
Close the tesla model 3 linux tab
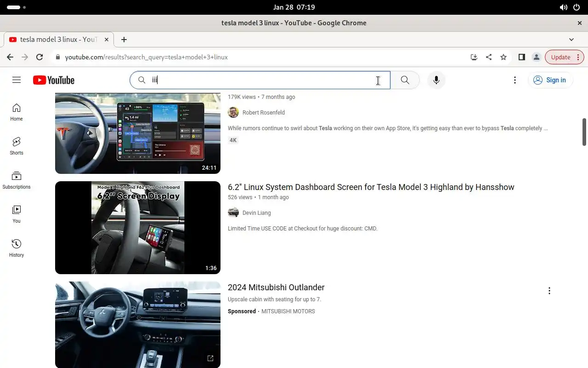pos(107,40)
